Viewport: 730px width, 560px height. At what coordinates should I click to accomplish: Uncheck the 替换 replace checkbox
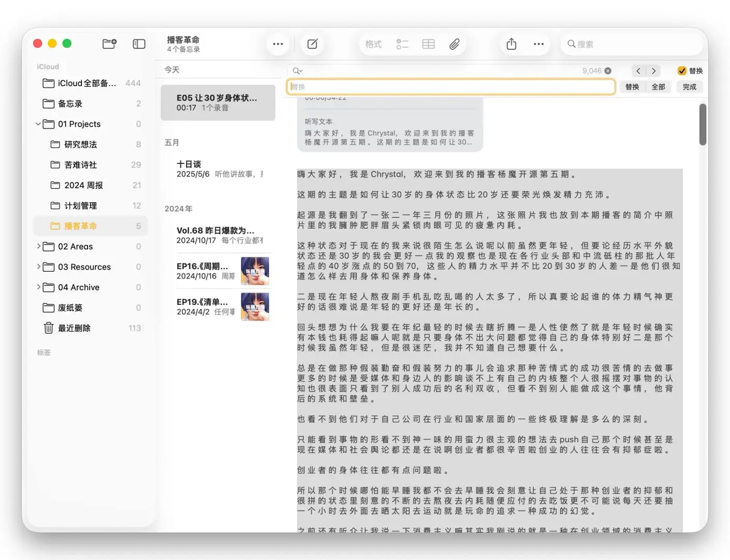683,71
